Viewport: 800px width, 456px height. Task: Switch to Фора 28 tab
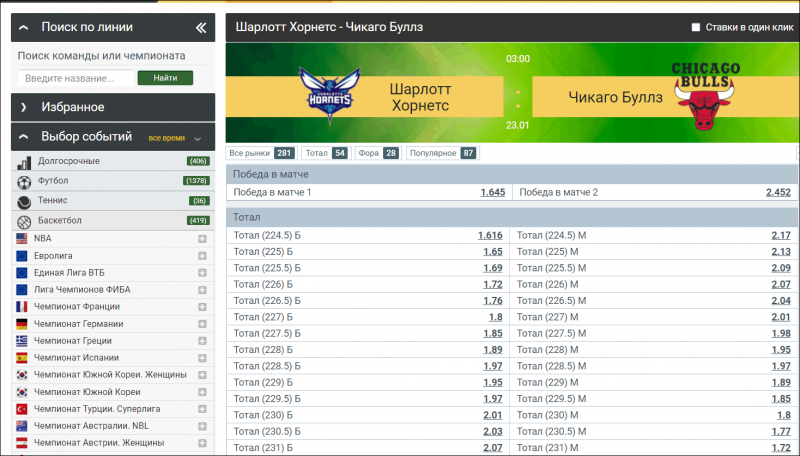378,153
